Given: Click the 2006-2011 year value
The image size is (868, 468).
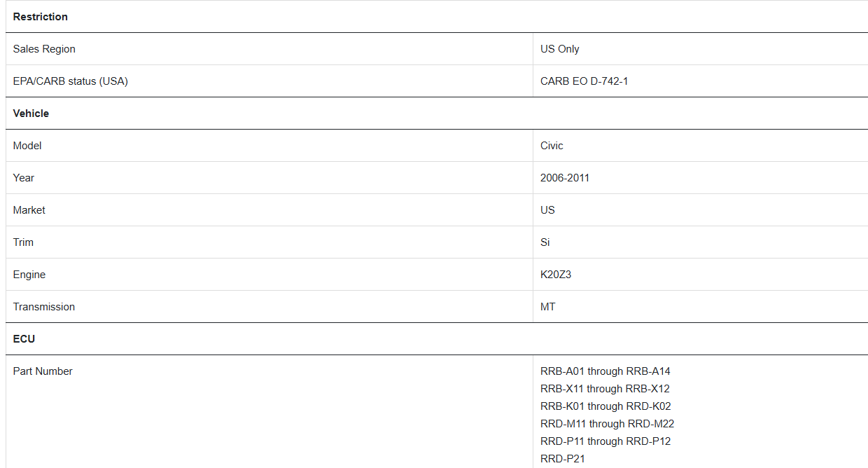Looking at the screenshot, I should coord(565,178).
